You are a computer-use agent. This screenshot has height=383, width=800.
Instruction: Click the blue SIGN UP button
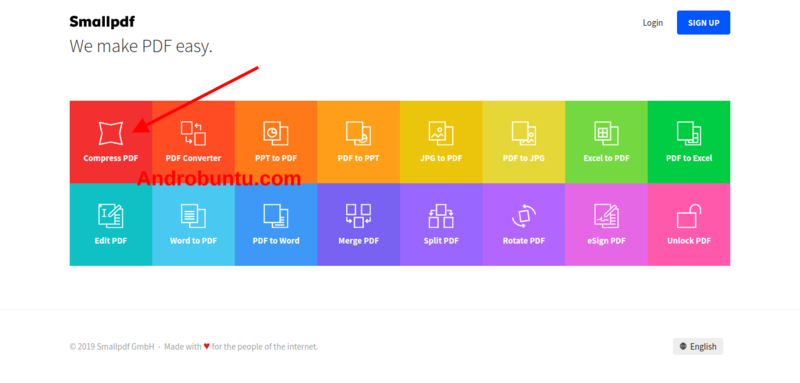click(x=704, y=22)
